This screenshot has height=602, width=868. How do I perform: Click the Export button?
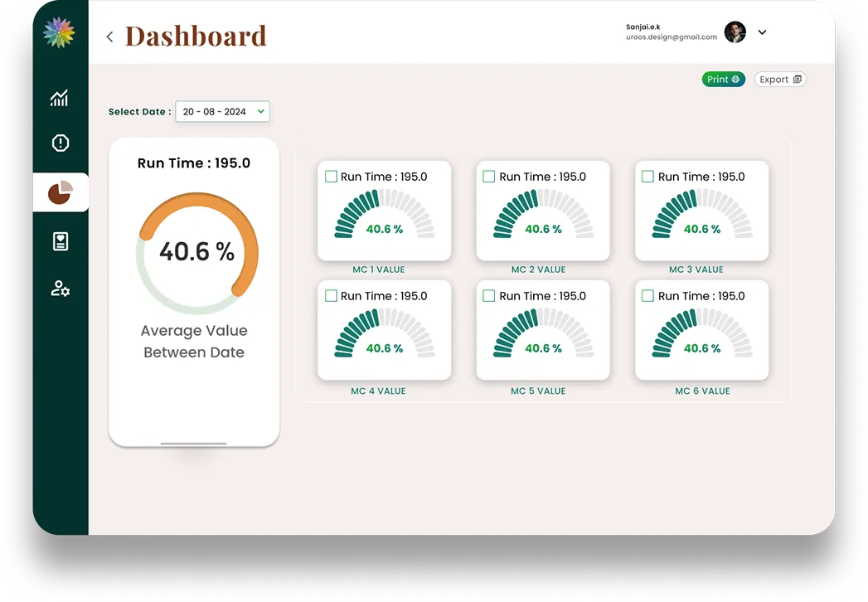779,79
